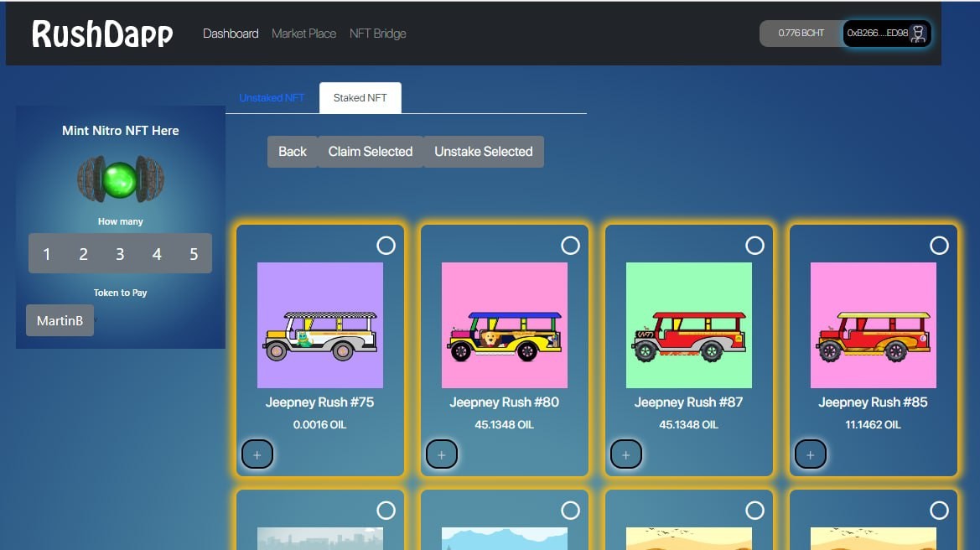
Task: Click the plus icon on Jeepney Rush #85
Action: coord(811,454)
